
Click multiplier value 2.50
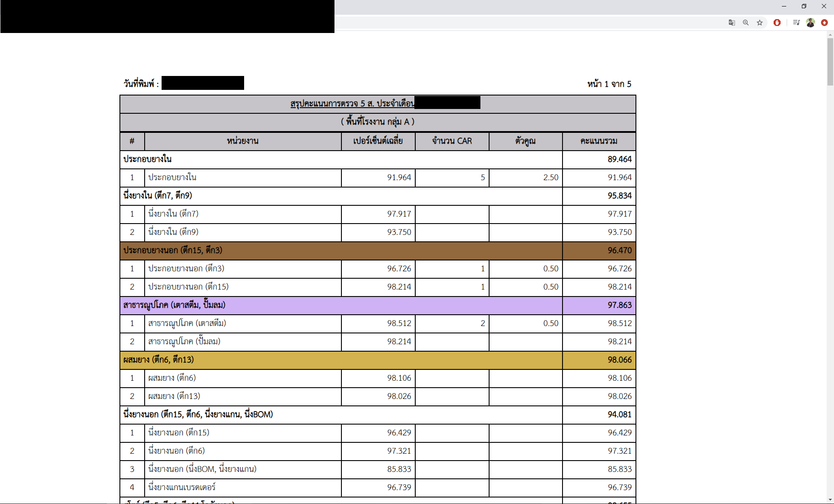(x=551, y=178)
